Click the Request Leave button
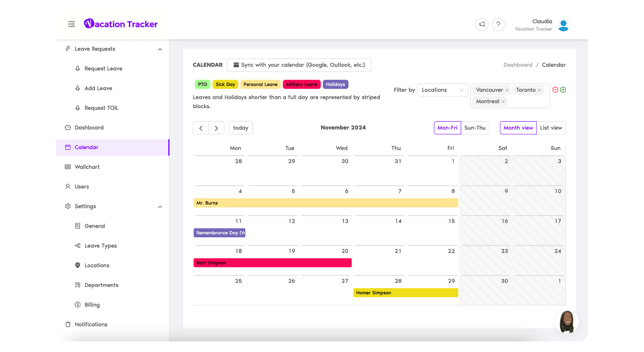This screenshot has height=352, width=644. (103, 69)
